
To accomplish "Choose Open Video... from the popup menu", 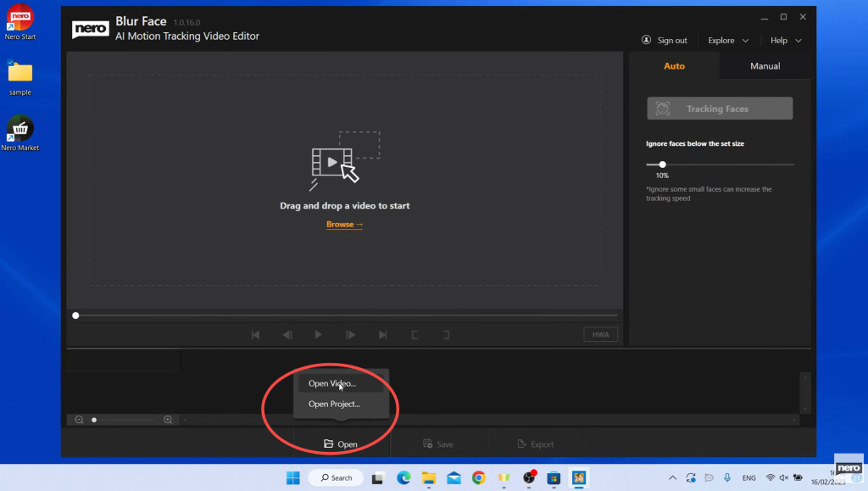I will 332,383.
